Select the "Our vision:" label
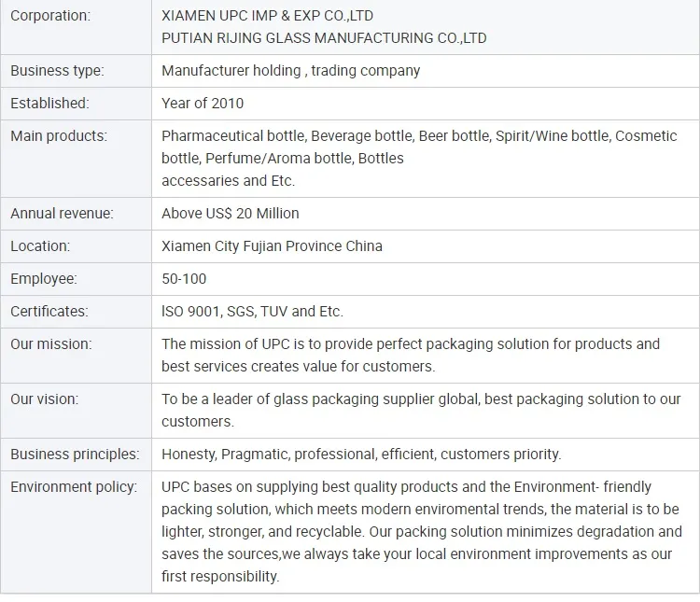 click(45, 399)
